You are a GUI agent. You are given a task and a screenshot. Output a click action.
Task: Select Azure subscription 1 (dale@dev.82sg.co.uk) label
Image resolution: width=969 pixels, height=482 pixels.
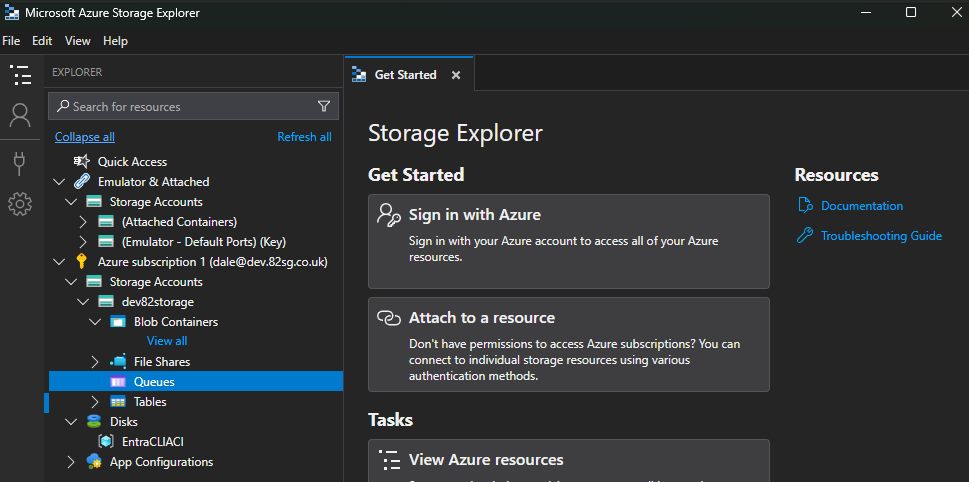[x=213, y=262]
